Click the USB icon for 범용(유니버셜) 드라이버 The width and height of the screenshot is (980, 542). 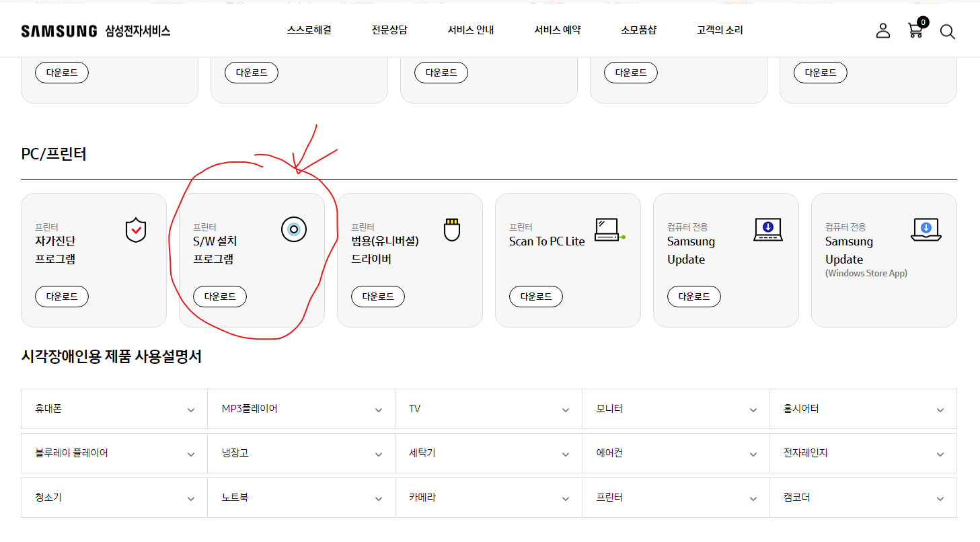pyautogui.click(x=452, y=230)
